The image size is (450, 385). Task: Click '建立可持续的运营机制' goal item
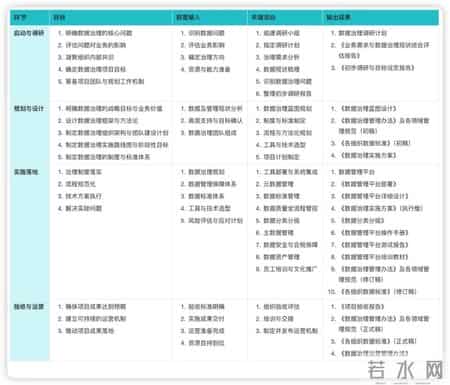(95, 319)
